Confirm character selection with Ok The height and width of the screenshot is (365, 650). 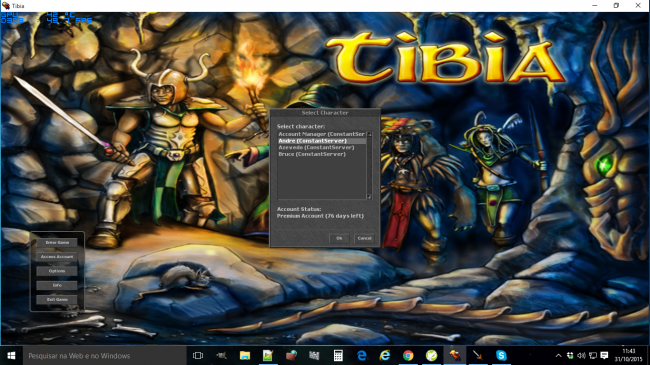tap(339, 238)
